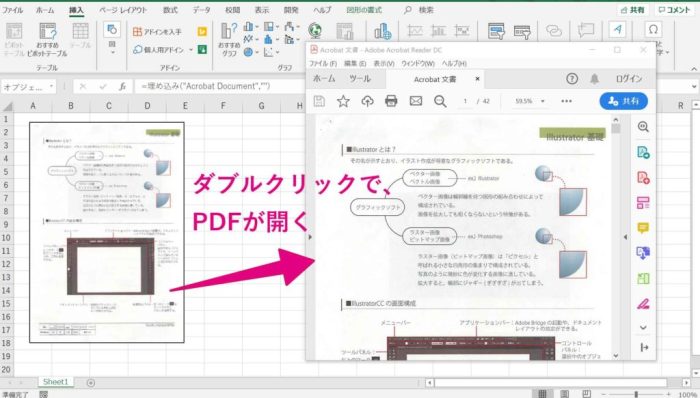The height and width of the screenshot is (398, 700).
Task: Switch to normal view in status bar
Action: 542,394
